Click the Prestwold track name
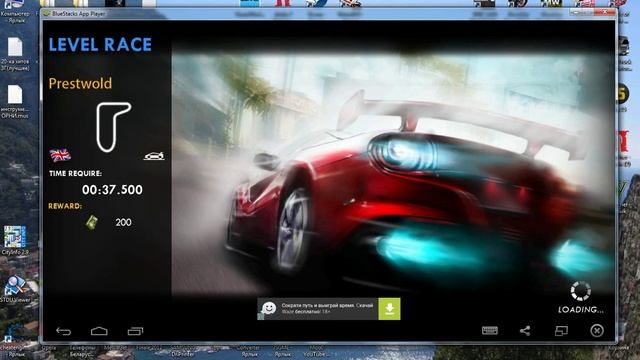Image resolution: width=640 pixels, height=360 pixels. click(x=80, y=83)
